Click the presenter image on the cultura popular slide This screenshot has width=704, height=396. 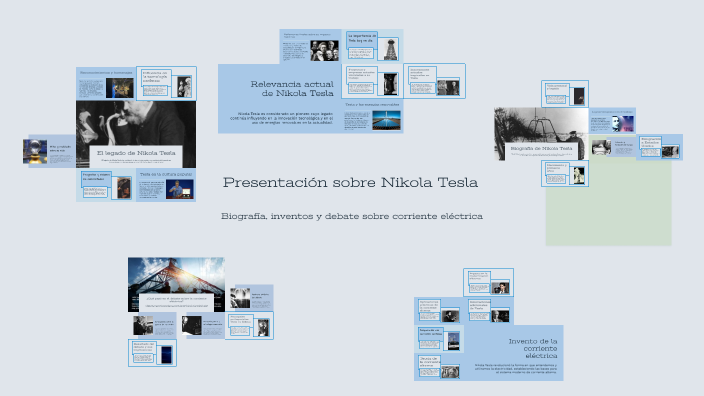[x=180, y=189]
